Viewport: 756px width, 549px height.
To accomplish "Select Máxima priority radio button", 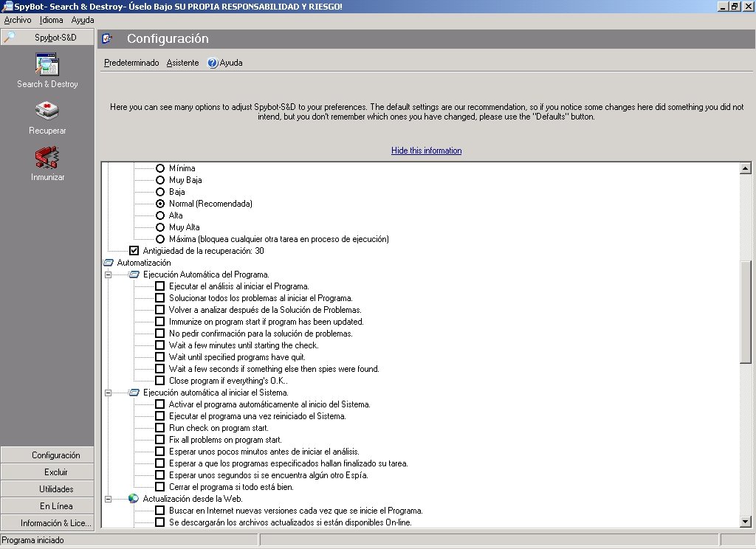I will [x=160, y=239].
